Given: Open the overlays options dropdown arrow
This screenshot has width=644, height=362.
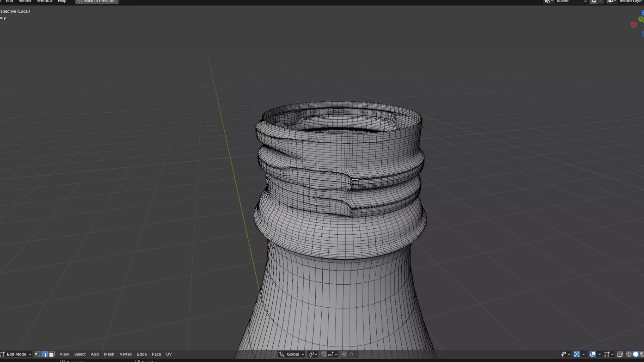Looking at the screenshot, I should pyautogui.click(x=599, y=354).
